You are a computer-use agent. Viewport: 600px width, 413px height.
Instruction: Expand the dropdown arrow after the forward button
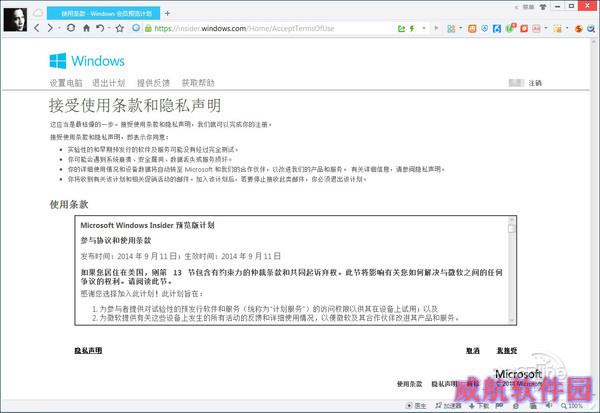(x=59, y=28)
